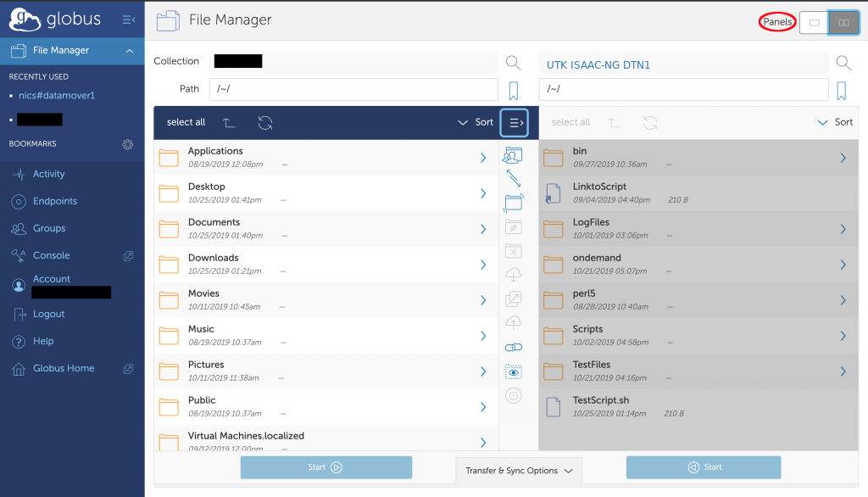868x497 pixels.
Task: Click select all in left panel
Action: [186, 122]
